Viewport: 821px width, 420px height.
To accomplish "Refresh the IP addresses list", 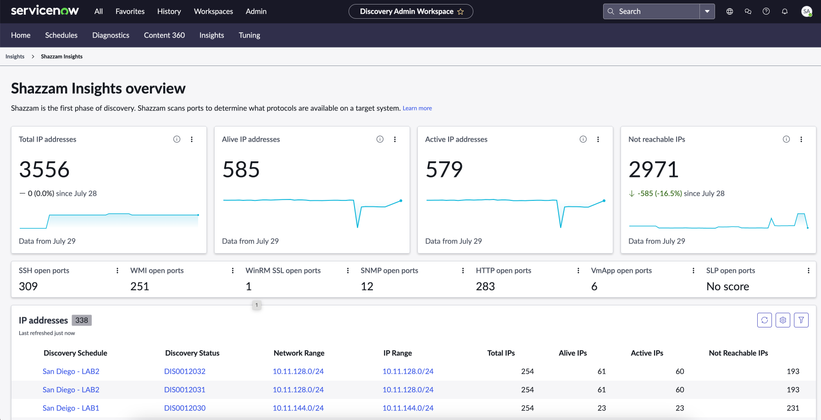I will [765, 320].
